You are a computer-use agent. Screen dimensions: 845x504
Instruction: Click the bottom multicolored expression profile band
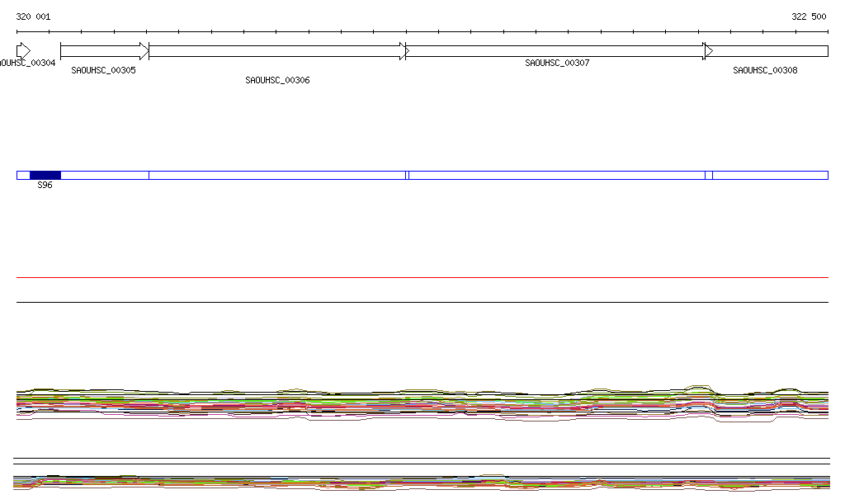[422, 483]
